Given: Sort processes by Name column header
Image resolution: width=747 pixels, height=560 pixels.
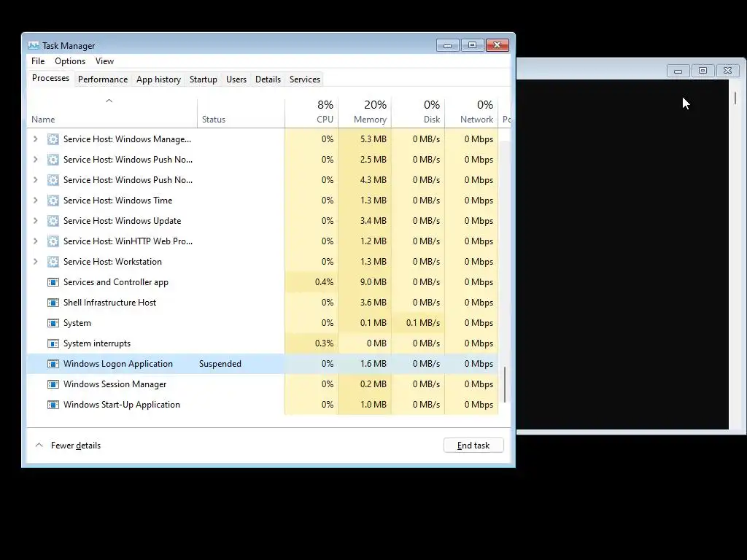Looking at the screenshot, I should [112, 113].
